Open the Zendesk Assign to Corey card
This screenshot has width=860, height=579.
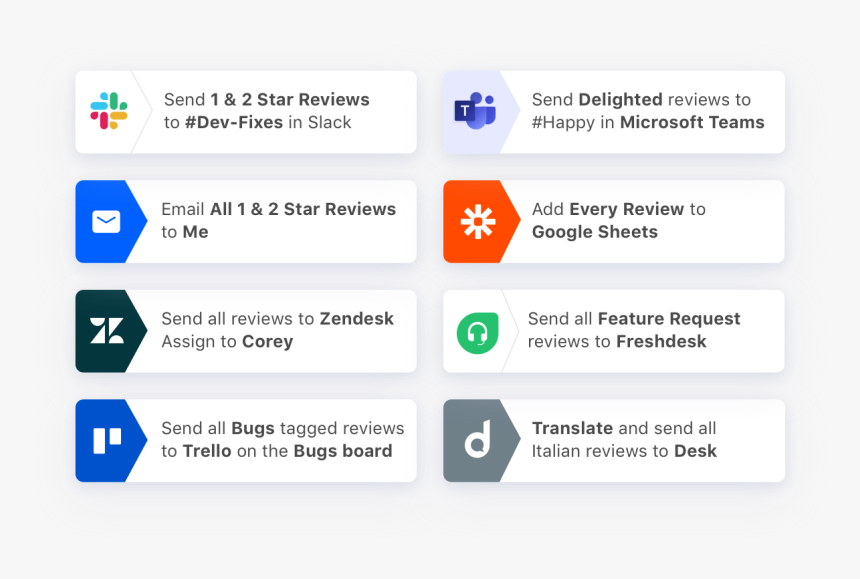tap(278, 331)
